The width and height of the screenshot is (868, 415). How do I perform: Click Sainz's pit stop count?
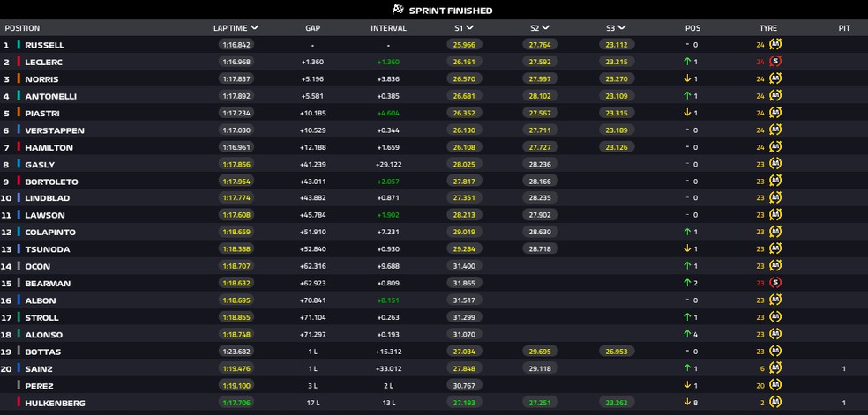843,368
